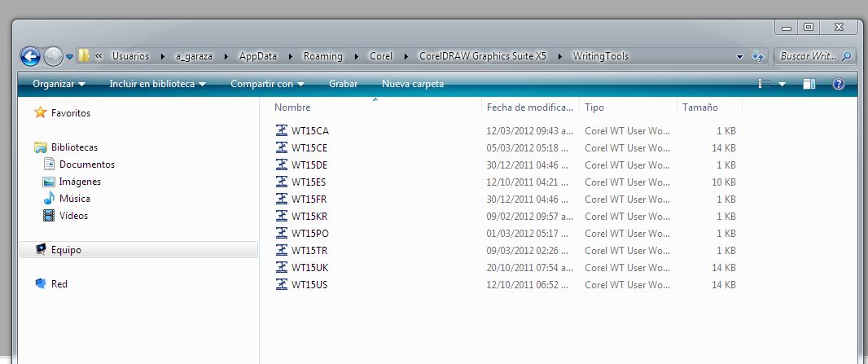868x364 pixels.
Task: Select the WT15FR file icon
Action: (x=282, y=200)
